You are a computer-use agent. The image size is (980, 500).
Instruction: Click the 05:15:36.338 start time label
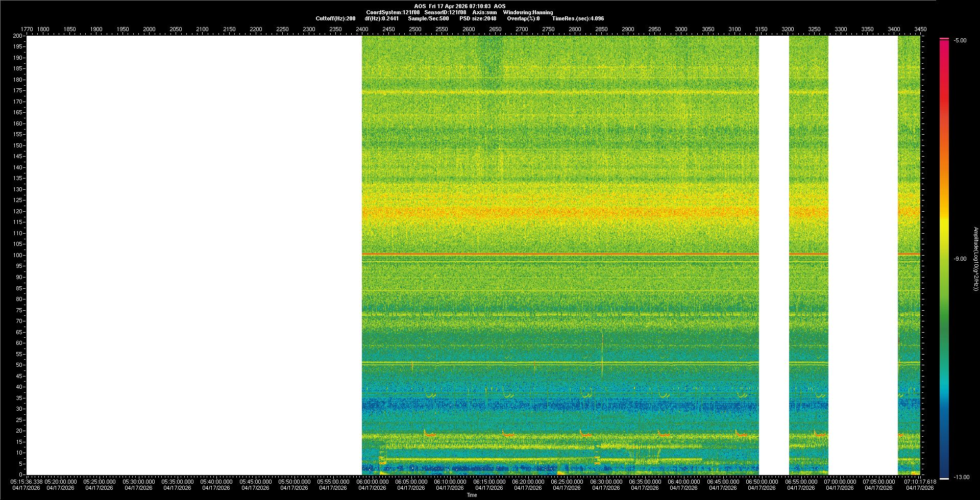pos(27,482)
